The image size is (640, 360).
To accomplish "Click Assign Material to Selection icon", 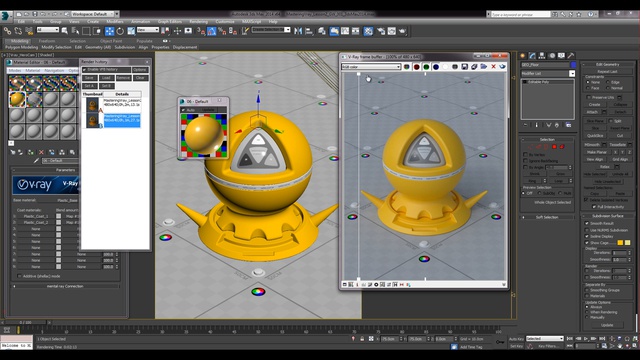I will click(31, 152).
